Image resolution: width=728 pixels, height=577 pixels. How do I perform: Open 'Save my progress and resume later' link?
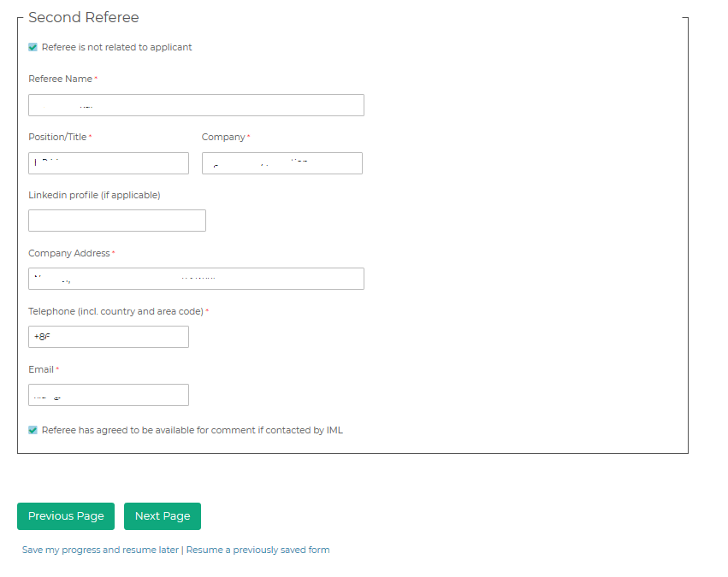coord(100,551)
